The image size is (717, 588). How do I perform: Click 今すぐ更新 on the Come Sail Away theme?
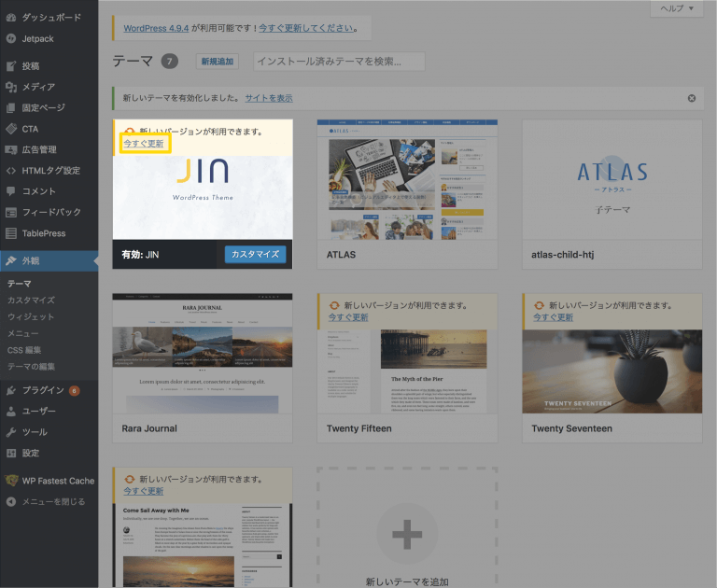pos(144,491)
